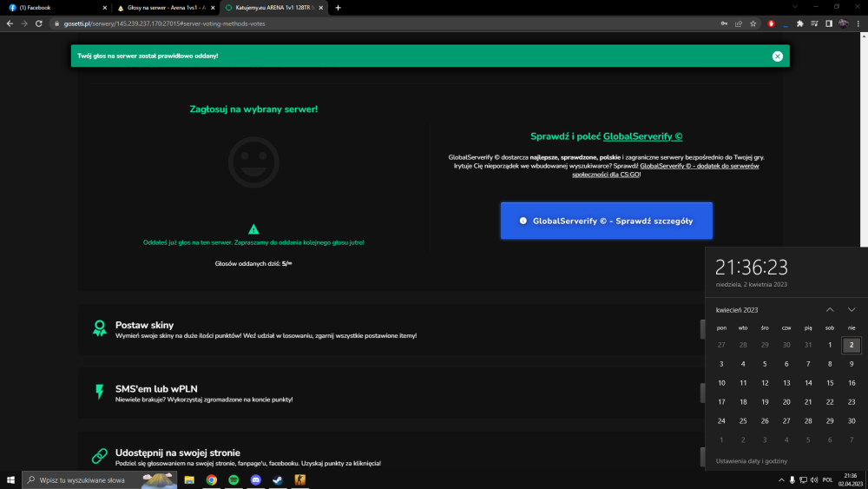This screenshot has height=489, width=868.
Task: Select the Zagłosuj na wybrany serwer heading
Action: [x=253, y=109]
